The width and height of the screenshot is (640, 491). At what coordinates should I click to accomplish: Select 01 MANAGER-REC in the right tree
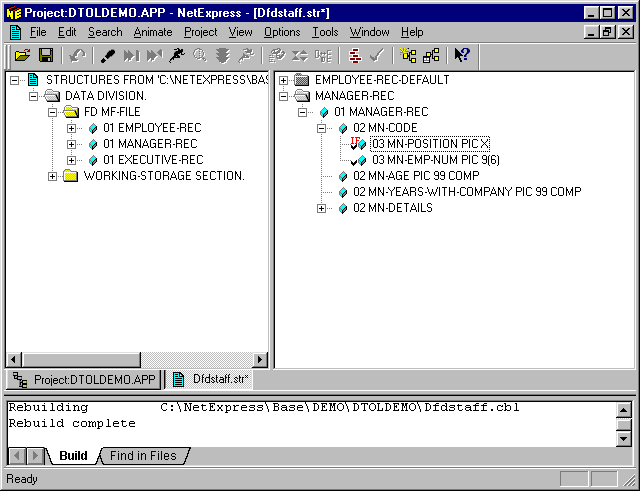(381, 112)
